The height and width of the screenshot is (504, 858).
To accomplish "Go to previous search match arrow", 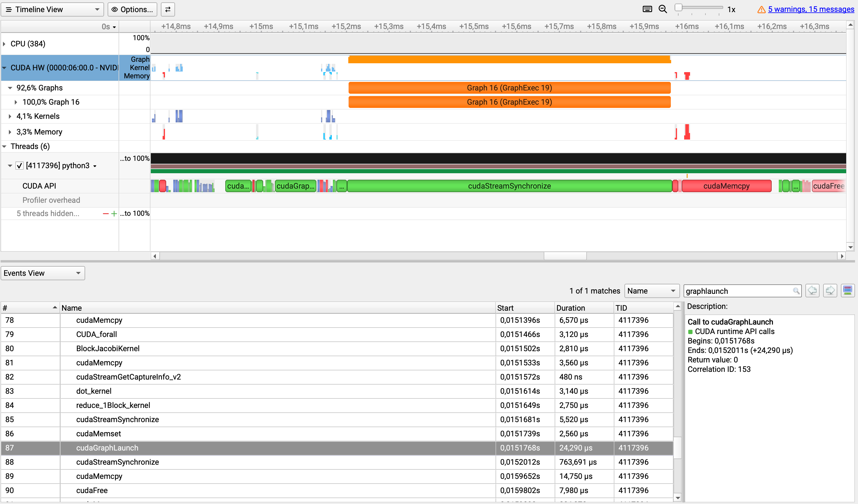I will 812,291.
